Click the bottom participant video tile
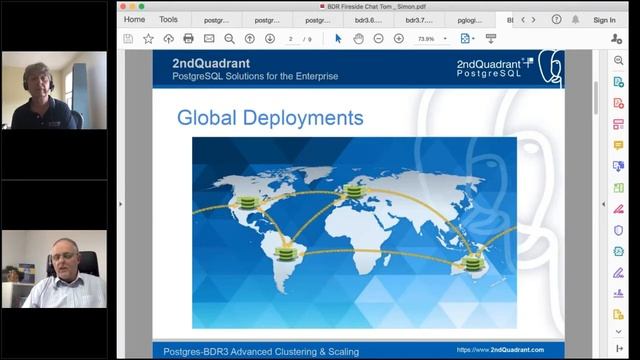The height and width of the screenshot is (360, 640). [54, 269]
